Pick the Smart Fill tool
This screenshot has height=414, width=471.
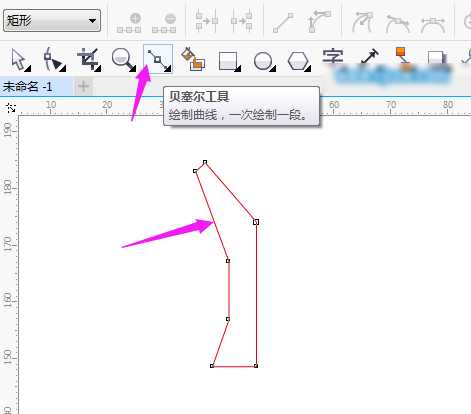click(x=193, y=59)
